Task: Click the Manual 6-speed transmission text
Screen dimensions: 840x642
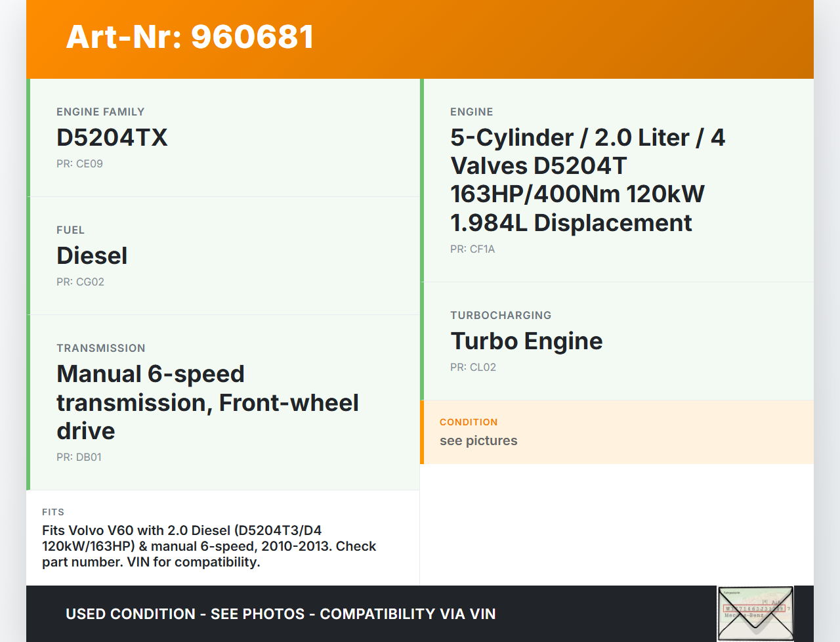Action: 207,402
